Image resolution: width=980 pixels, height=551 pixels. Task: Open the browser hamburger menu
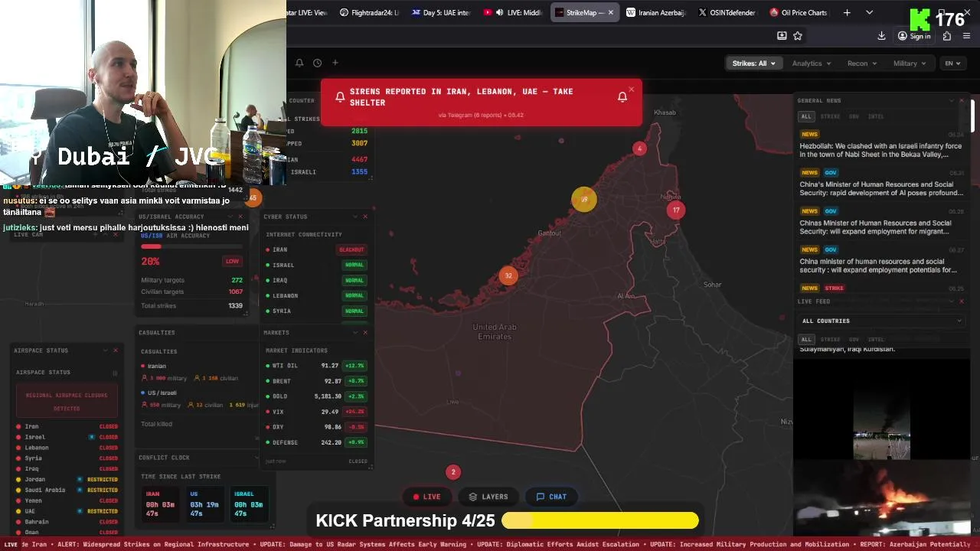tap(968, 36)
